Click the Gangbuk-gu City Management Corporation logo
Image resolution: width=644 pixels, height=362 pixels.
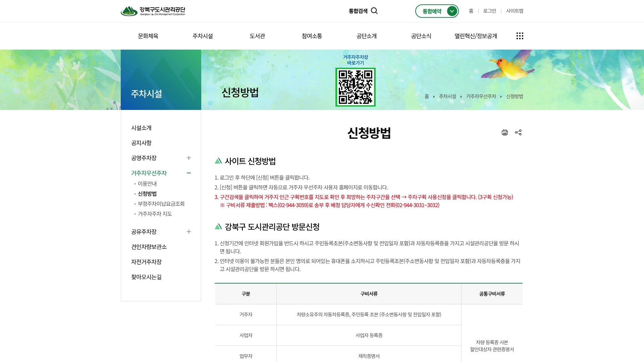pyautogui.click(x=153, y=11)
